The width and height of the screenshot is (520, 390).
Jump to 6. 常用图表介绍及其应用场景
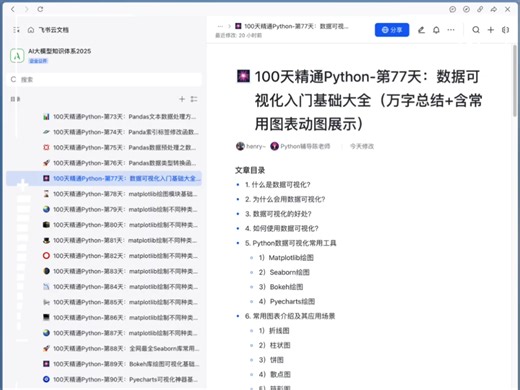(x=290, y=316)
